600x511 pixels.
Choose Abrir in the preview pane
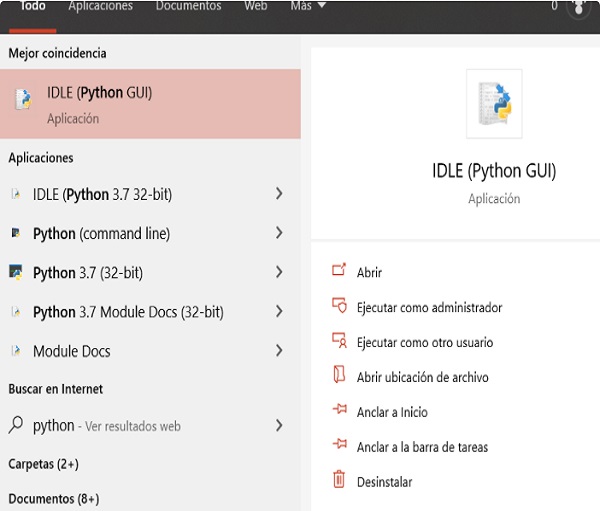pos(369,273)
